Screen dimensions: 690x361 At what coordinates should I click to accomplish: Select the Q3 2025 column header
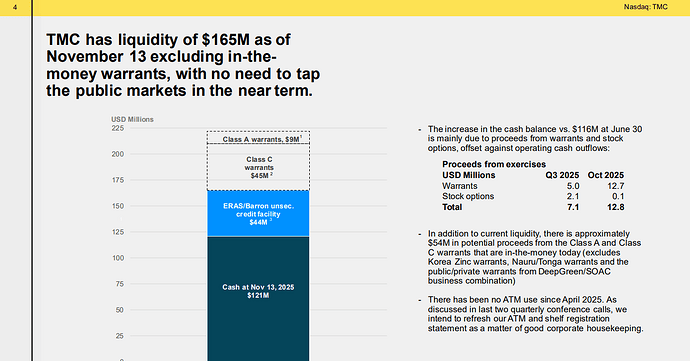click(562, 175)
